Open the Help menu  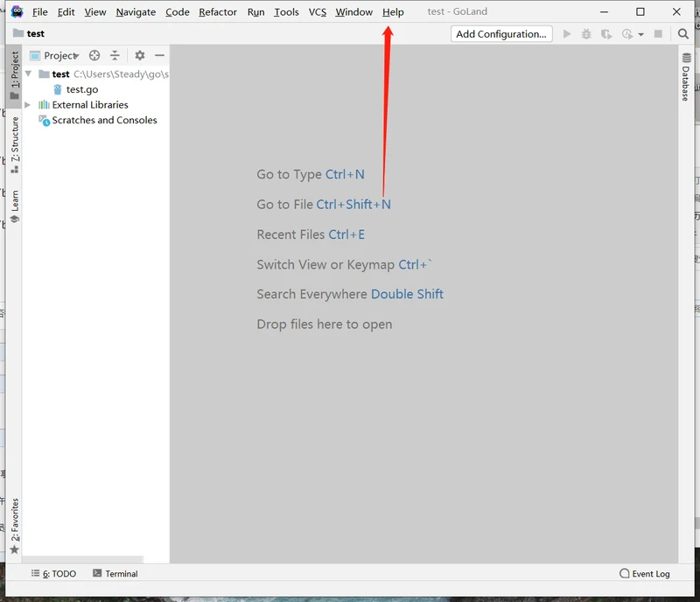click(393, 11)
